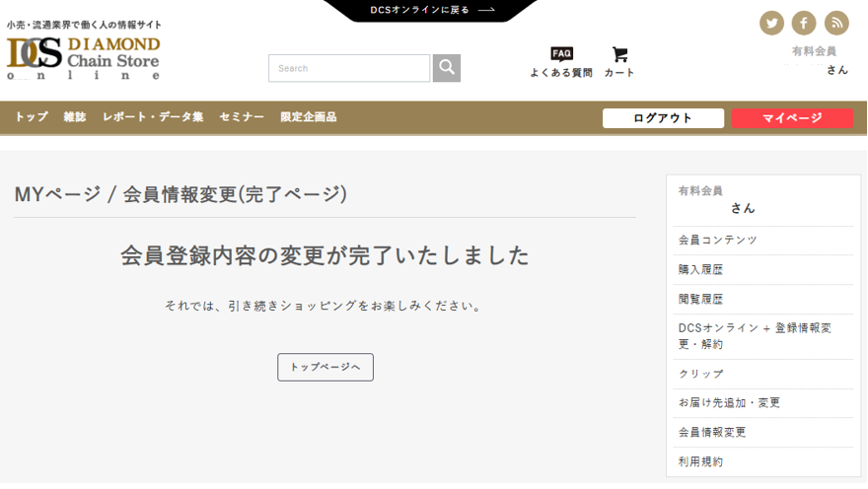The width and height of the screenshot is (868, 489).
Task: Open 購入履歴 in the sidebar
Action: [x=701, y=270]
